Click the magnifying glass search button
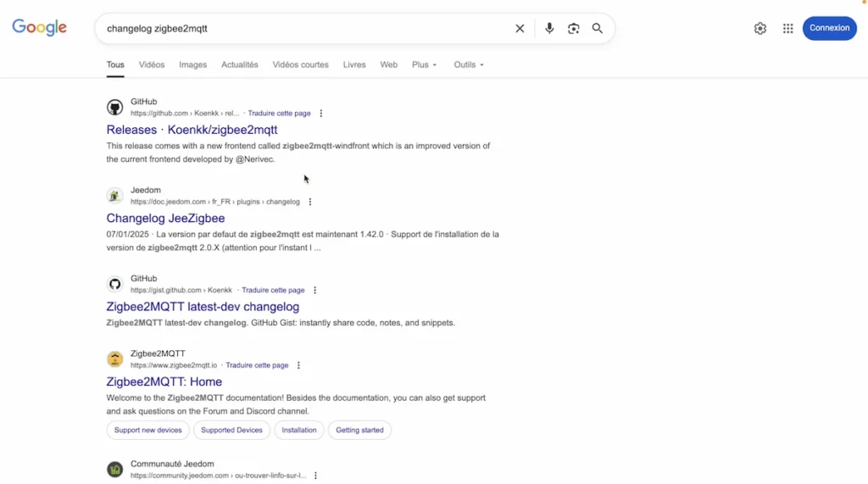Image resolution: width=868 pixels, height=484 pixels. (598, 29)
